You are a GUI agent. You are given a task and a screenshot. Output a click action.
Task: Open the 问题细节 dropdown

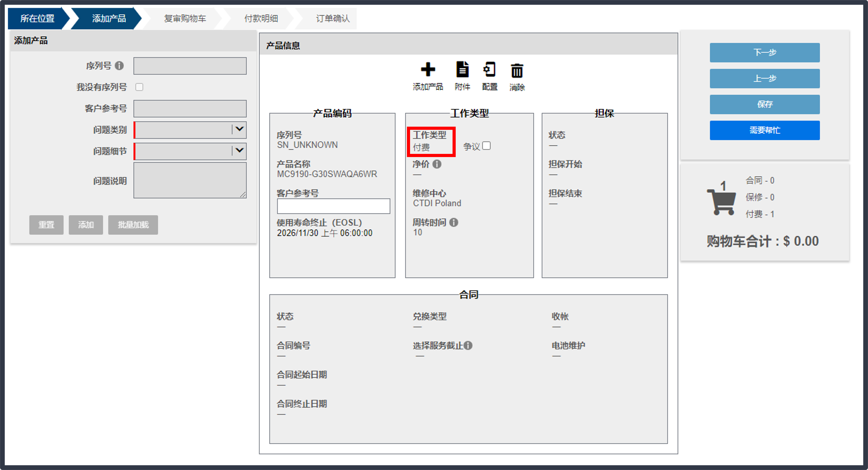click(190, 151)
